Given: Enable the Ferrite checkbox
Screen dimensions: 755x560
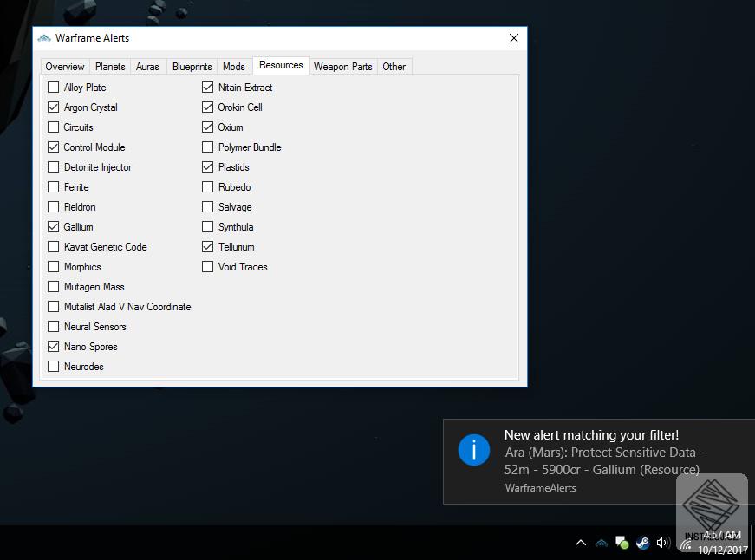Looking at the screenshot, I should coord(54,187).
